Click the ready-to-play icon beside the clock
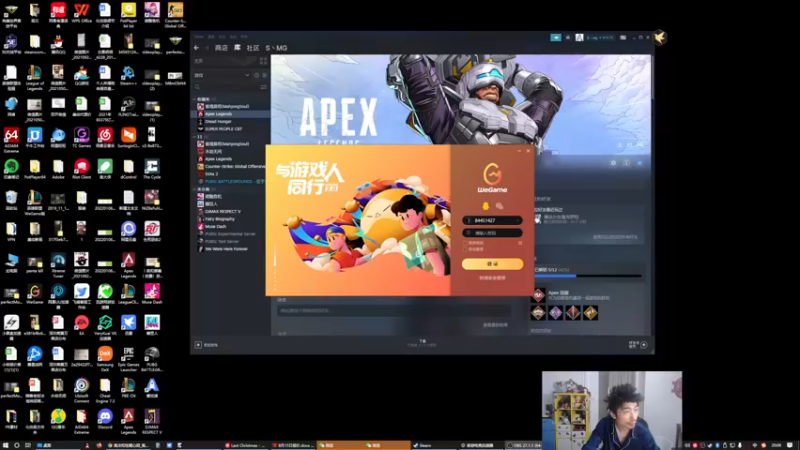Viewport: 800px width, 450px height. tap(264, 75)
